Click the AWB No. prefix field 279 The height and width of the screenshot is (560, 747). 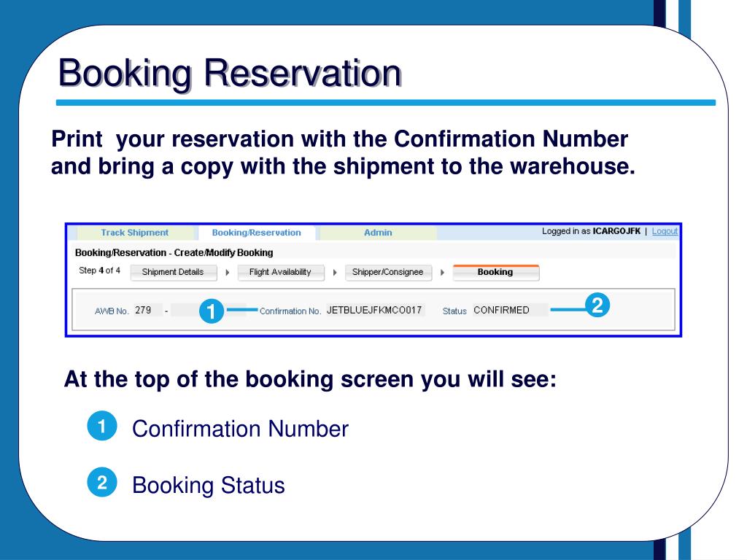pyautogui.click(x=147, y=311)
